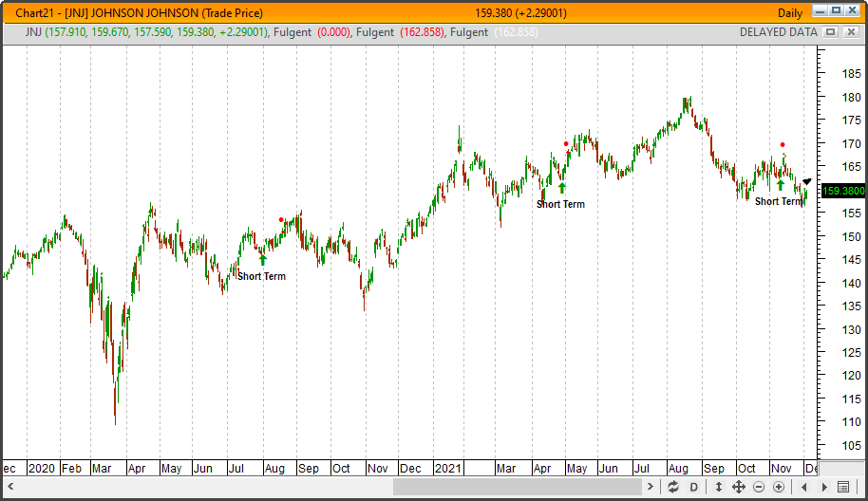Maximize the JNJ pane with square button
The width and height of the screenshot is (868, 501).
tap(830, 32)
